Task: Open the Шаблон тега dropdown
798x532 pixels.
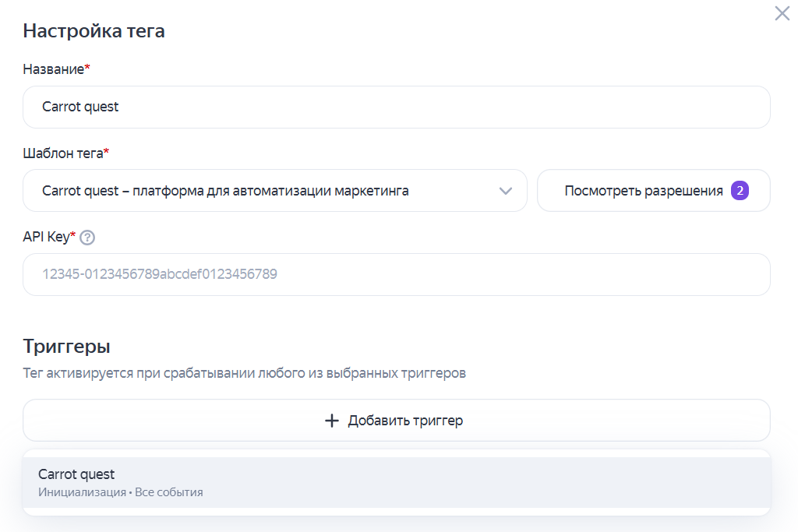Action: [x=275, y=191]
